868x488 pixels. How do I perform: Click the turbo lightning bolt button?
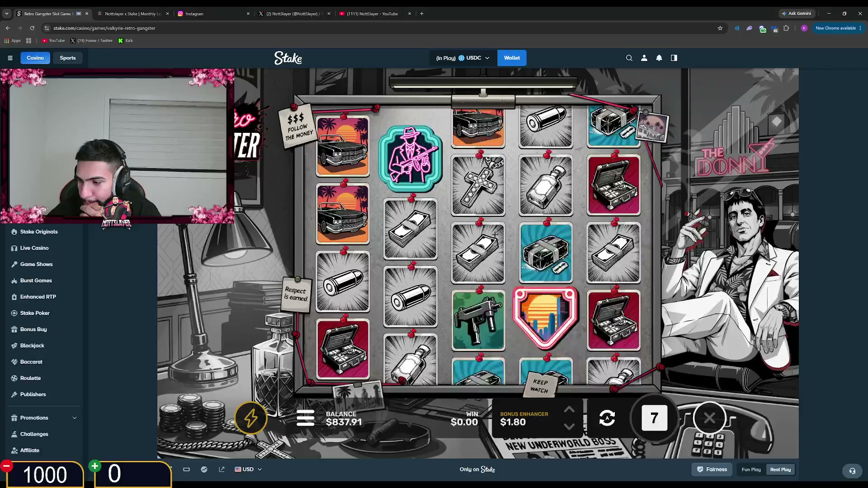point(251,418)
